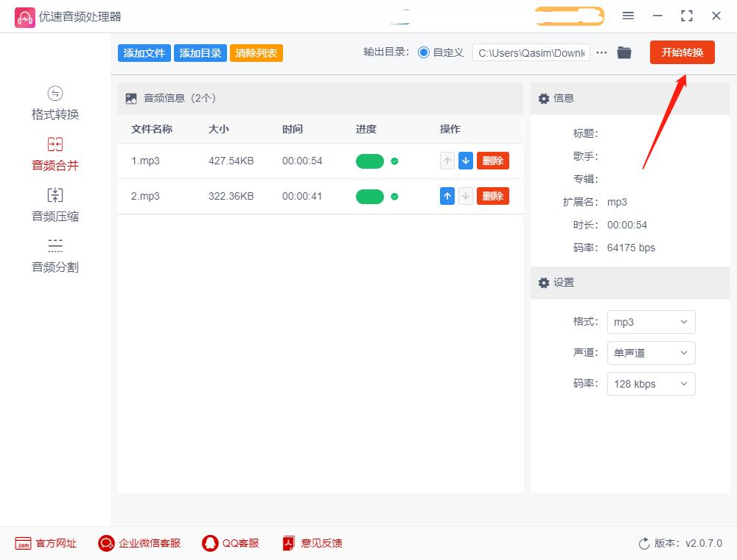Click the 1.mp3 row's 00:00:54 time cell
The height and width of the screenshot is (560, 737).
click(x=302, y=161)
